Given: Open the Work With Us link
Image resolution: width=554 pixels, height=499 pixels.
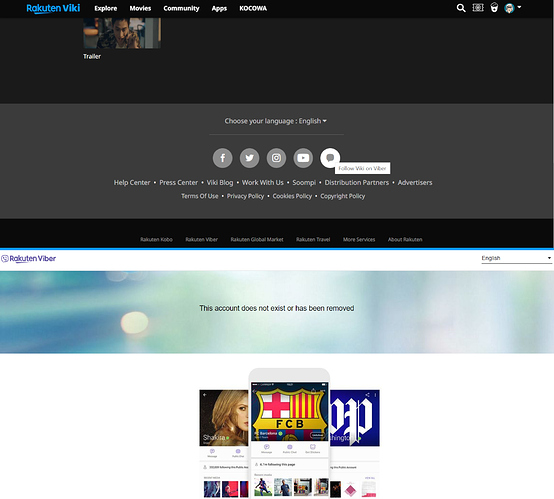Looking at the screenshot, I should pos(263,183).
